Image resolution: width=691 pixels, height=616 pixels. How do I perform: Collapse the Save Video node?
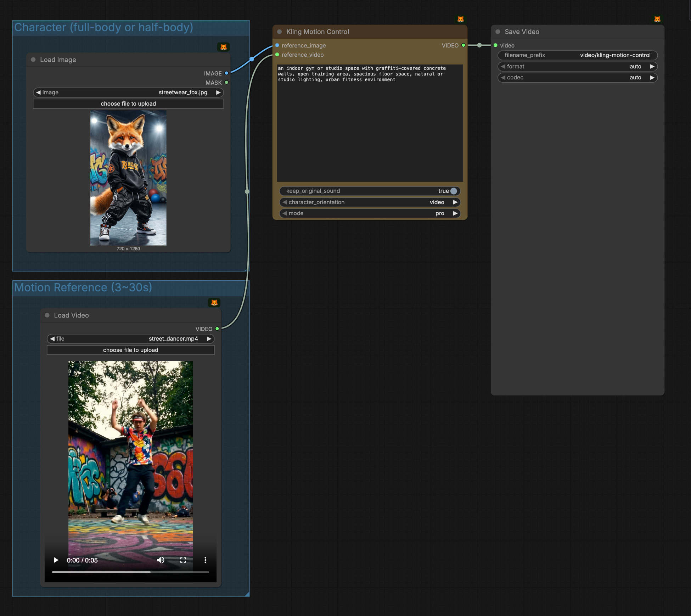(x=498, y=32)
